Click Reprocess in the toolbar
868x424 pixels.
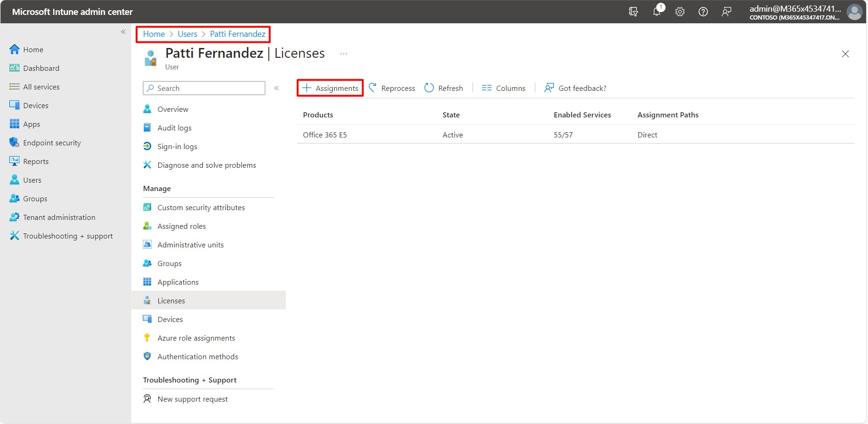[392, 88]
